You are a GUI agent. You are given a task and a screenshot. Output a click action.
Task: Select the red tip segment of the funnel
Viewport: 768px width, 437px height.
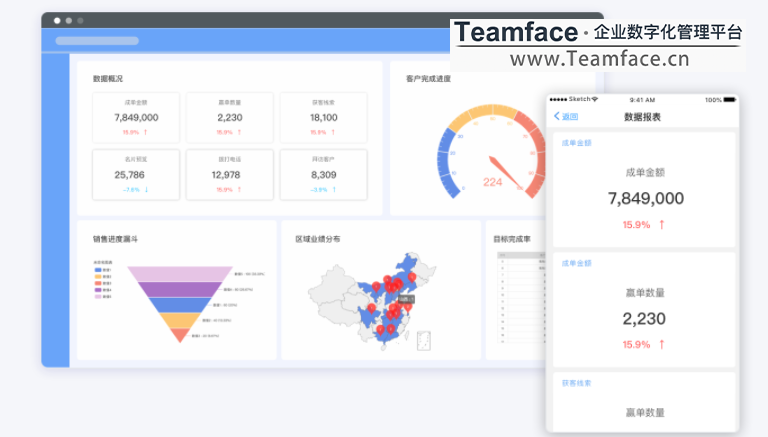pos(180,335)
